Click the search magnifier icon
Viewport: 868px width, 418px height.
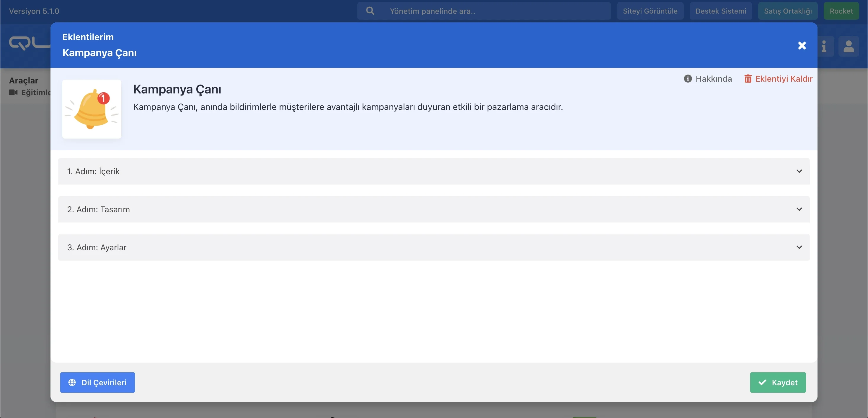[370, 11]
